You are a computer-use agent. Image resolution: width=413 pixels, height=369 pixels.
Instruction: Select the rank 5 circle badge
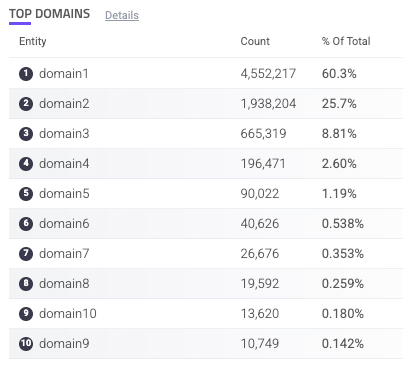(x=26, y=194)
